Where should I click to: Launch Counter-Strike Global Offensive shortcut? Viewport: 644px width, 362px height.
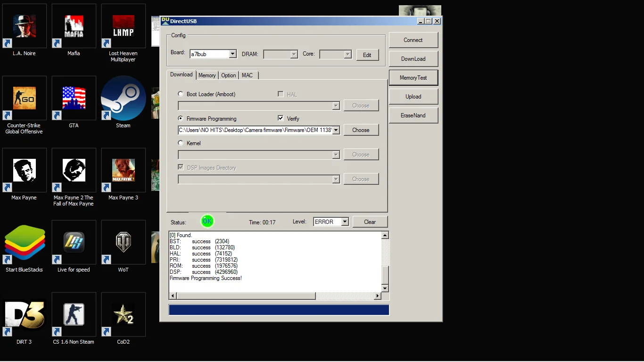(x=24, y=99)
